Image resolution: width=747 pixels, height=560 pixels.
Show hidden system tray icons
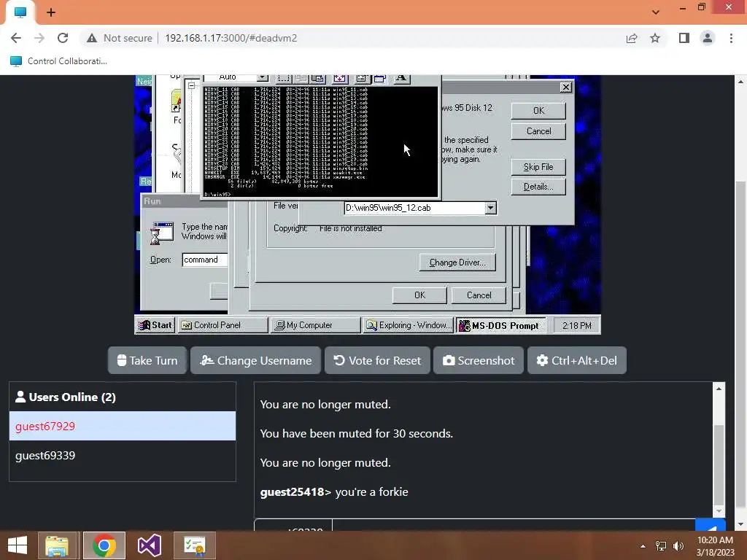(643, 546)
